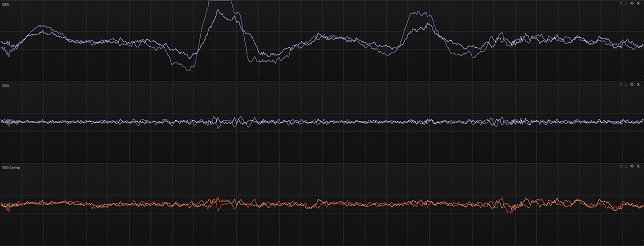Move the EEG Comp panel down
Image resolution: width=644 pixels, height=246 pixels.
626,167
